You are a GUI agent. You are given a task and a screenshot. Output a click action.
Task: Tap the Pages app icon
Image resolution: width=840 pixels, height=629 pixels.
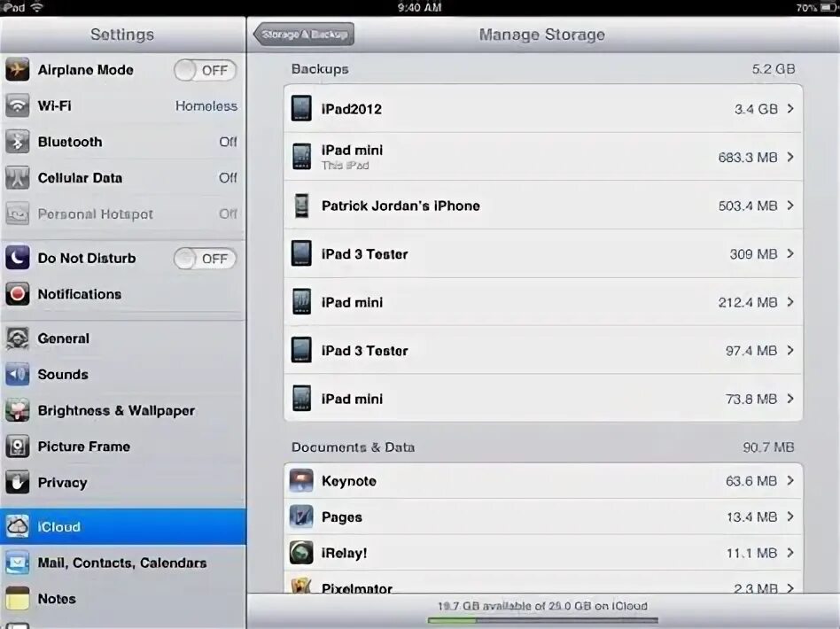pos(301,516)
